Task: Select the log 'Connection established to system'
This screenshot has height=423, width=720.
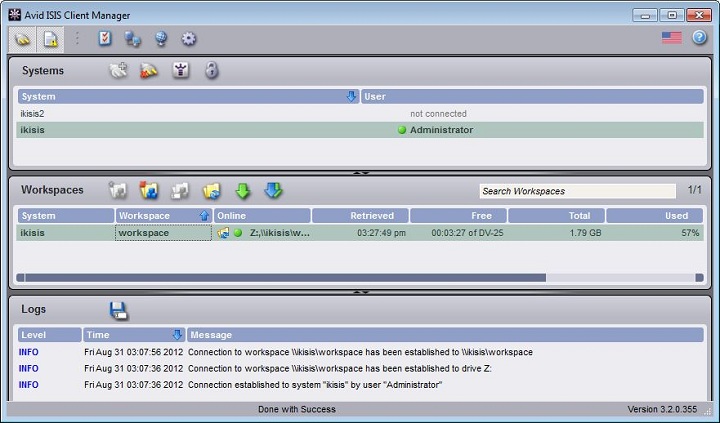Action: pyautogui.click(x=360, y=385)
